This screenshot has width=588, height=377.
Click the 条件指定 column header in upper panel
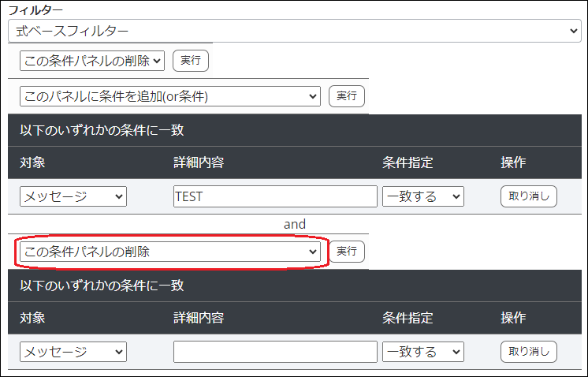pos(408,163)
